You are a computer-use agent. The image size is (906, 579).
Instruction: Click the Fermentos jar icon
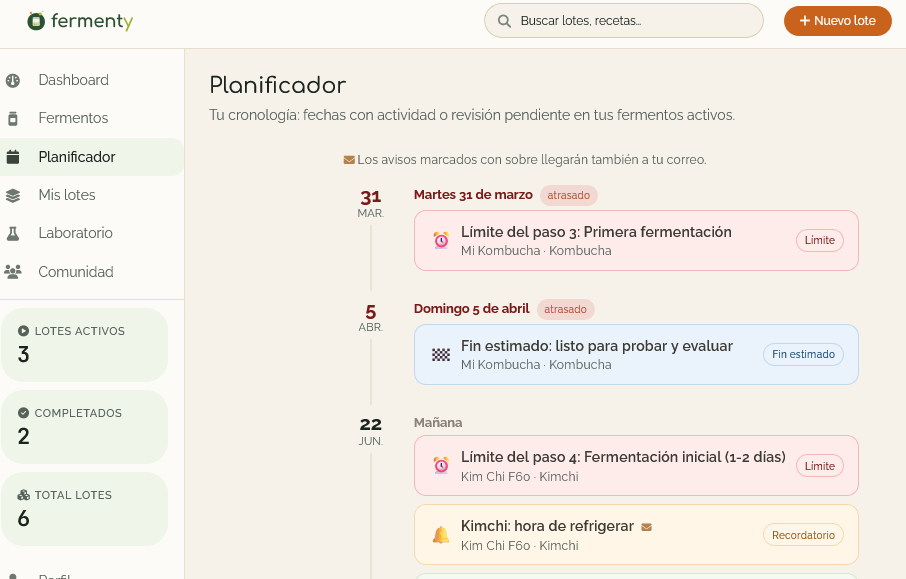coord(13,118)
